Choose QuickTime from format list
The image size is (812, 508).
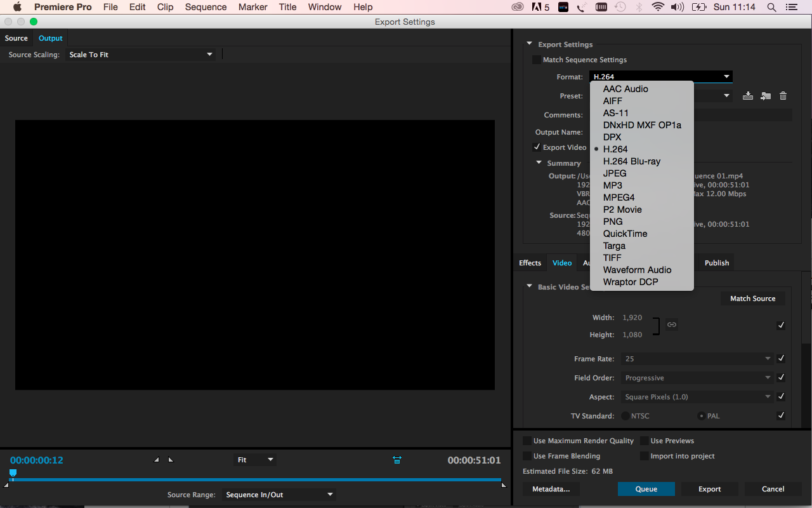click(641, 234)
